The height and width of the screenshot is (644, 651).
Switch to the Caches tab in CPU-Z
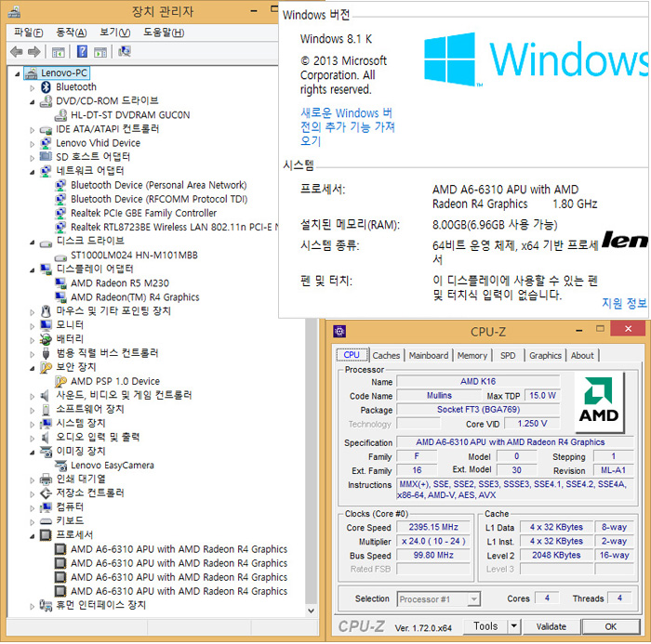386,356
